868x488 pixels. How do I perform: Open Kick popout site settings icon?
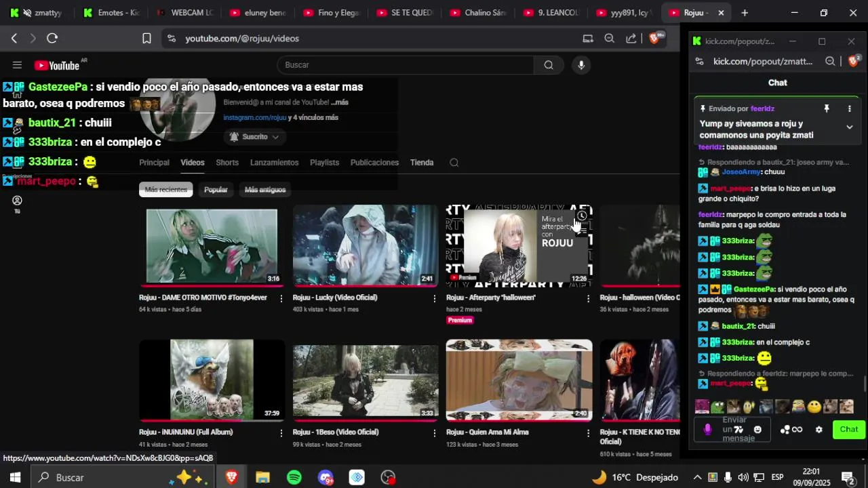click(700, 62)
